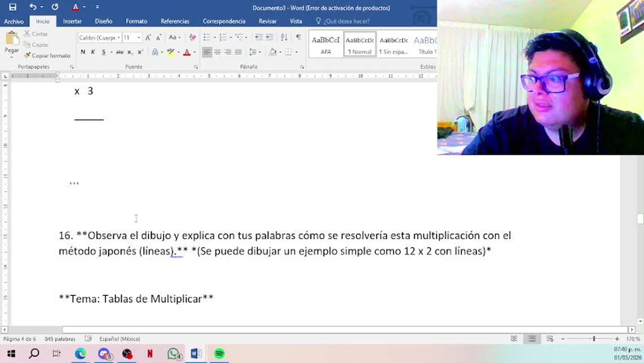Align text to the right
Viewport: 644px width, 363px height.
tap(228, 52)
